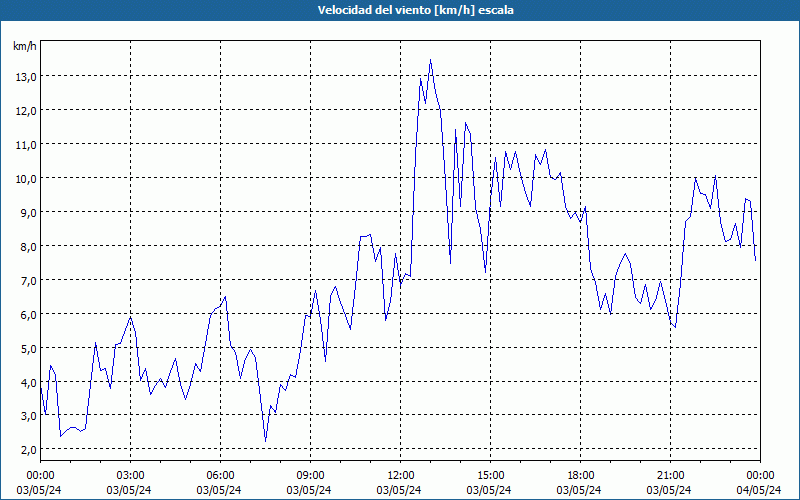The image size is (800, 500).
Task: Click the '2,0' y-axis value
Action: pos(29,449)
